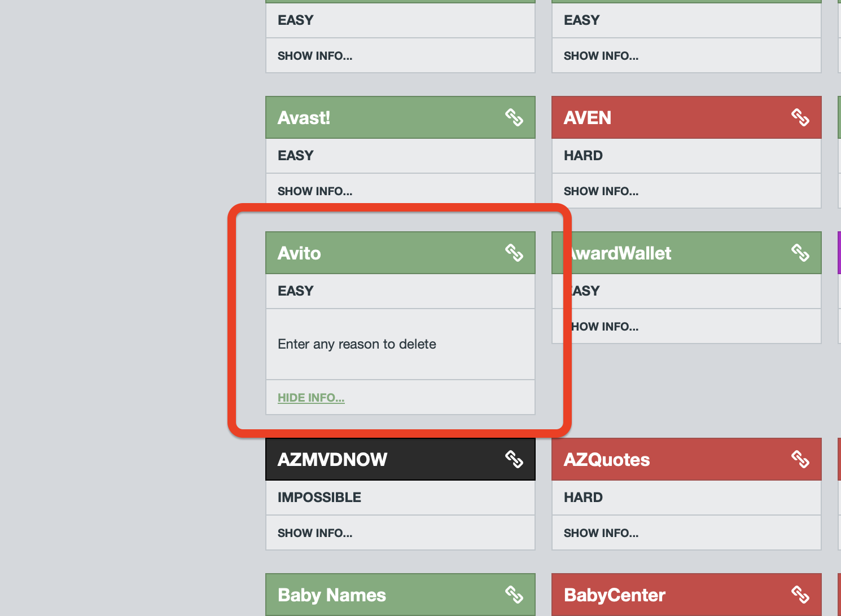Open the Avito title link

299,253
